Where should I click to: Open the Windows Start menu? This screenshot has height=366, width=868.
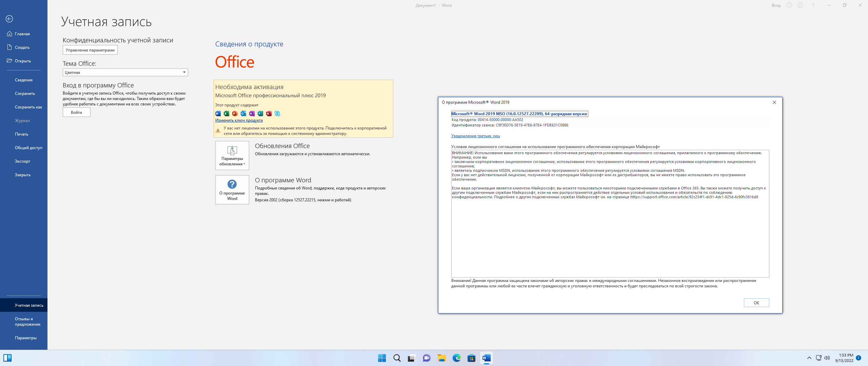point(382,358)
